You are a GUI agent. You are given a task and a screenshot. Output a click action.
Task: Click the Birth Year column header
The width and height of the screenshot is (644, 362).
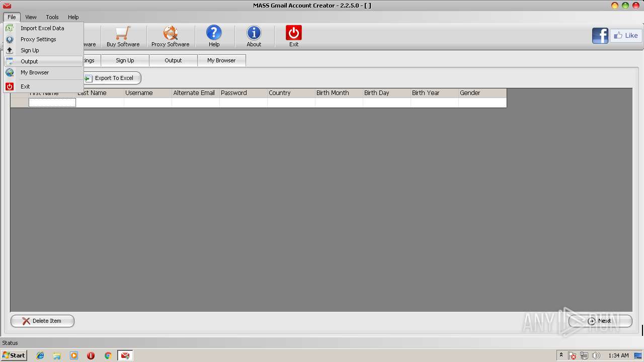click(x=435, y=93)
